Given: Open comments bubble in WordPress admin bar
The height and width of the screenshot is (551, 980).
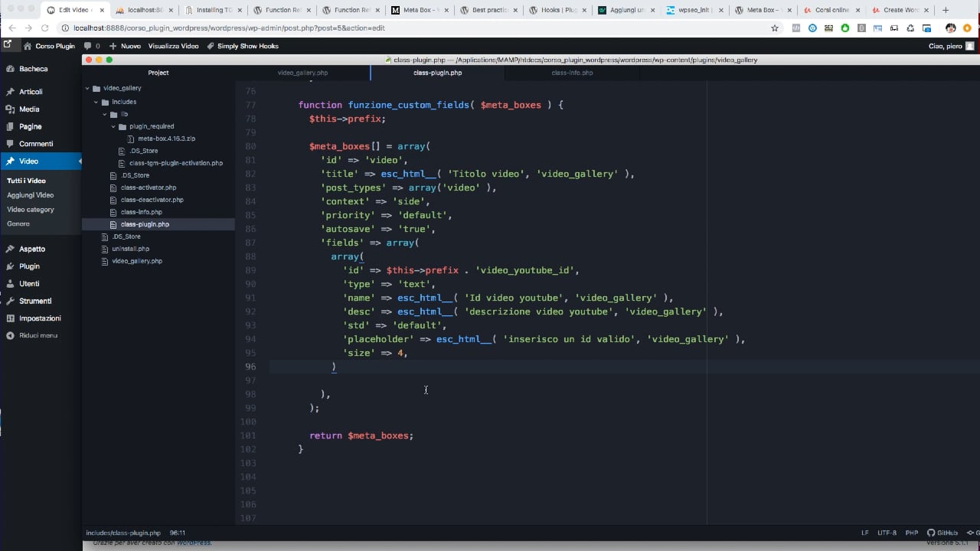Looking at the screenshot, I should point(92,46).
